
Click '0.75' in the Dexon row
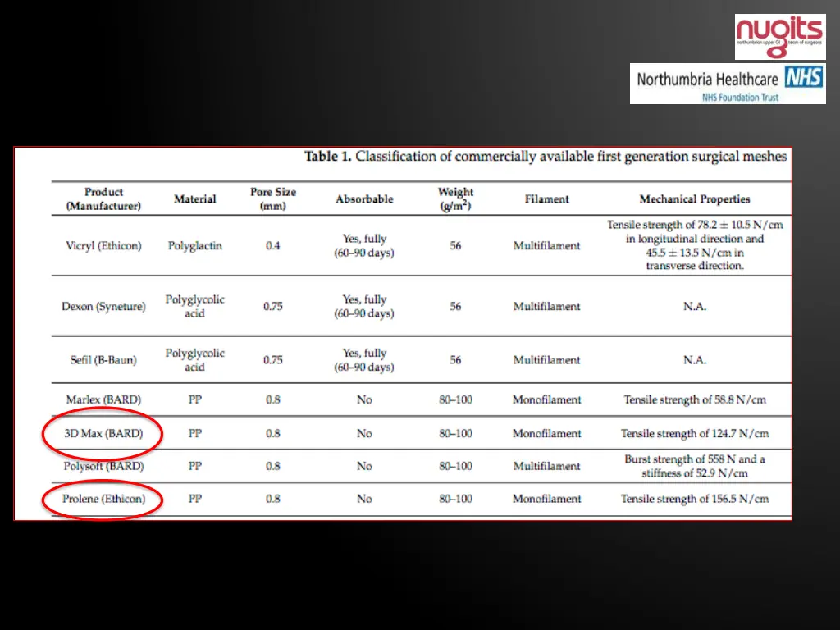272,306
